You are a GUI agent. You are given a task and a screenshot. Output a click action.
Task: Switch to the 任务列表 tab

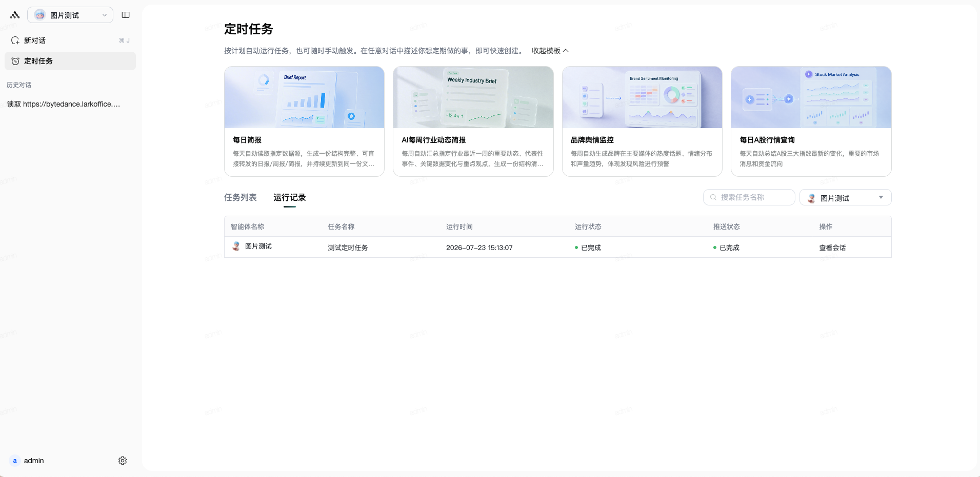tap(240, 197)
